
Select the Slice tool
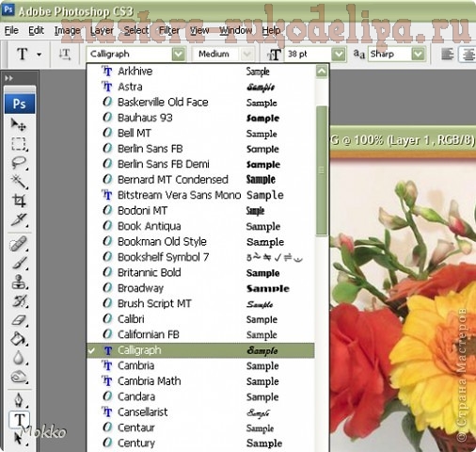click(x=19, y=219)
